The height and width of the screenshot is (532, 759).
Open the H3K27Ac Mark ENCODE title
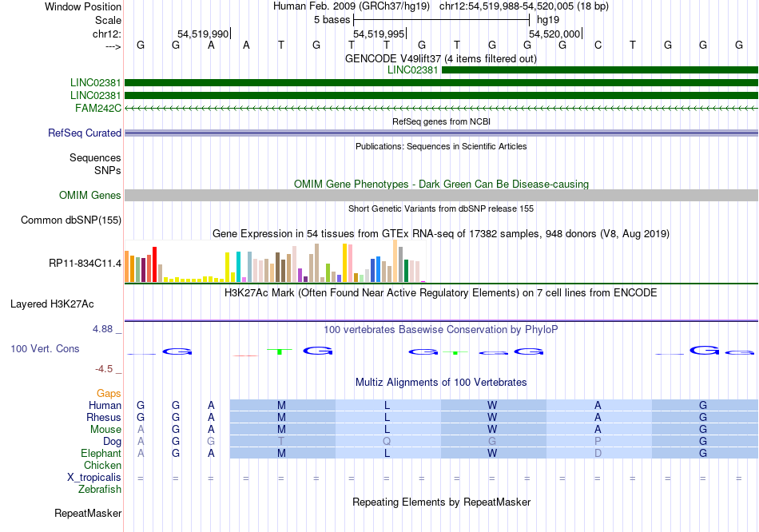(441, 293)
